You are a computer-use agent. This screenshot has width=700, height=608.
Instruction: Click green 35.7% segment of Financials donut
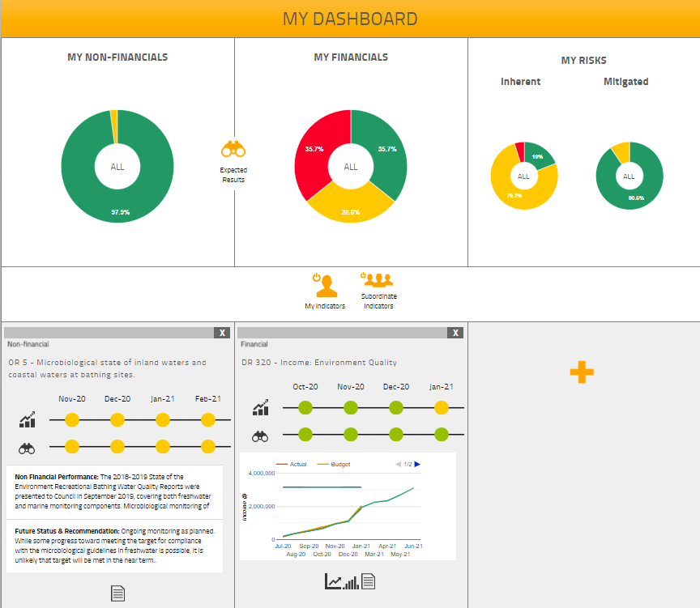point(386,150)
